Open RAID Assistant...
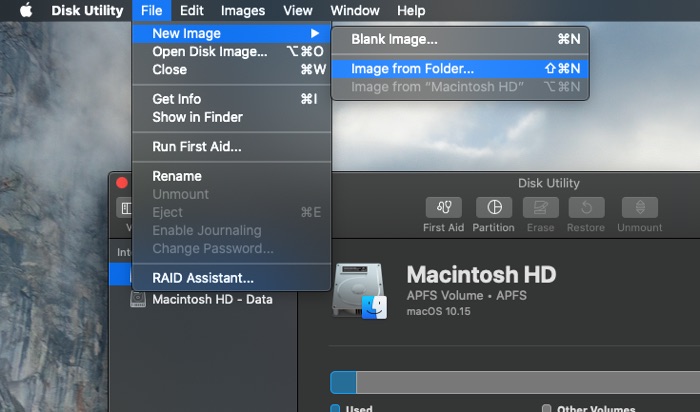The width and height of the screenshot is (700, 412). tap(231, 278)
